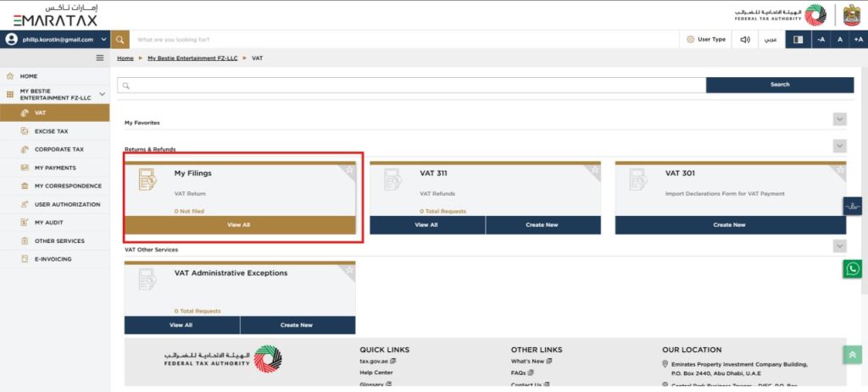Image resolution: width=868 pixels, height=392 pixels.
Task: Collapse the sidebar with the hamburger icon
Action: click(x=100, y=58)
